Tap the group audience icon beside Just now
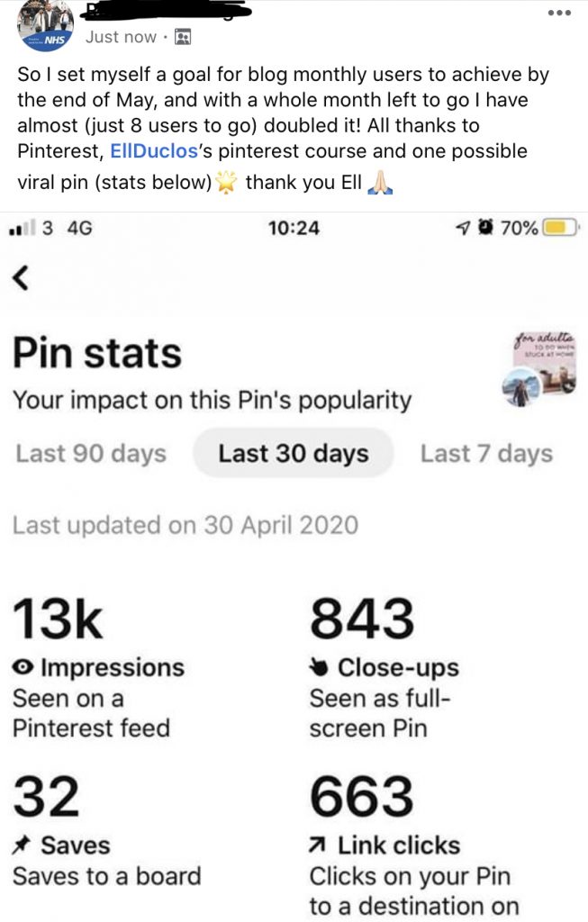The height and width of the screenshot is (922, 588). pos(183,37)
